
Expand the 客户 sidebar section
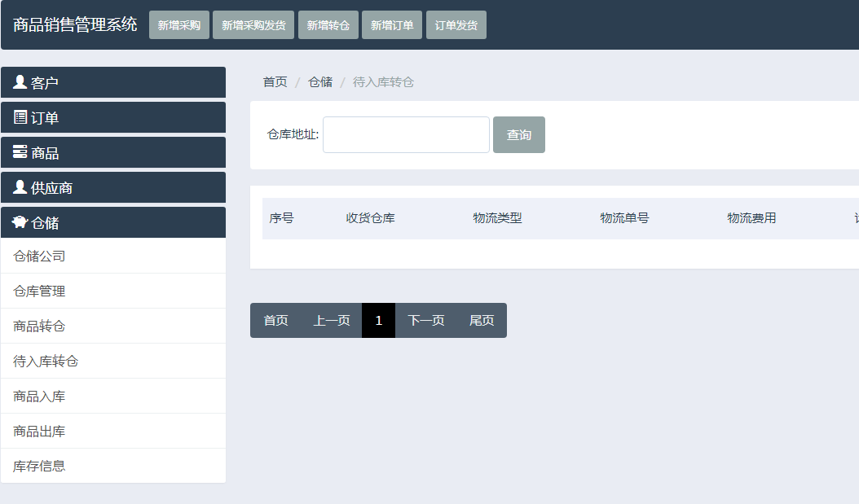pyautogui.click(x=113, y=82)
